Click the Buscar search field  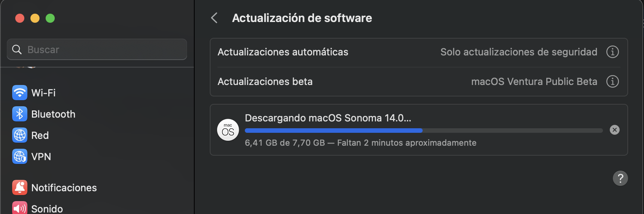tap(97, 49)
